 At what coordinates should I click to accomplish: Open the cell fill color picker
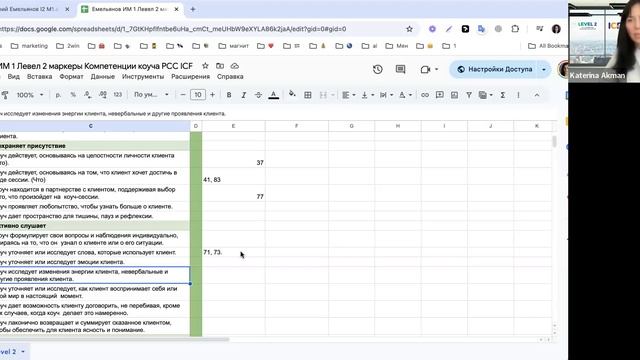click(292, 95)
